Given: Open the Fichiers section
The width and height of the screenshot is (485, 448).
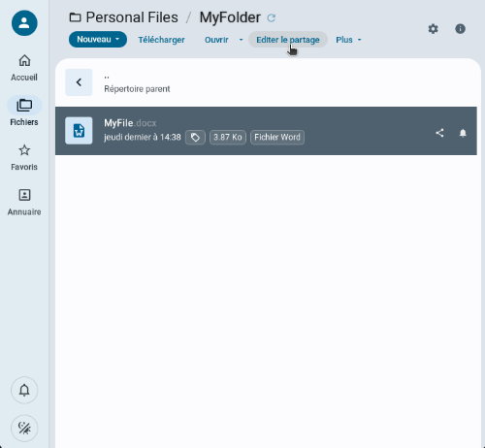Looking at the screenshot, I should [x=24, y=112].
